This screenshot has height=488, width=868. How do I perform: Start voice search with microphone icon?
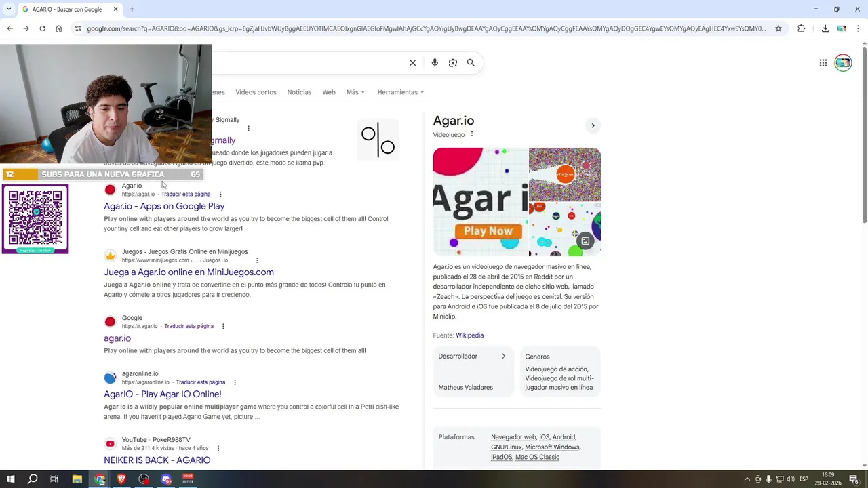click(x=435, y=63)
